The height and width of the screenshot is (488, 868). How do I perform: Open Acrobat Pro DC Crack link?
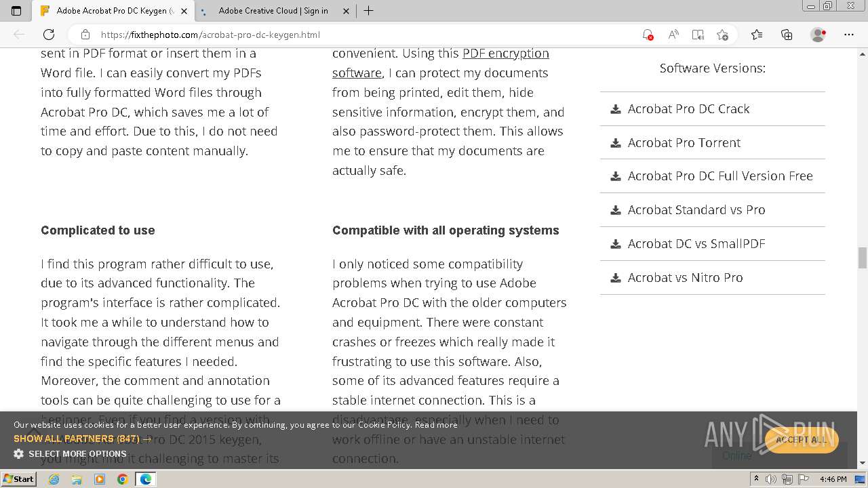pos(688,108)
